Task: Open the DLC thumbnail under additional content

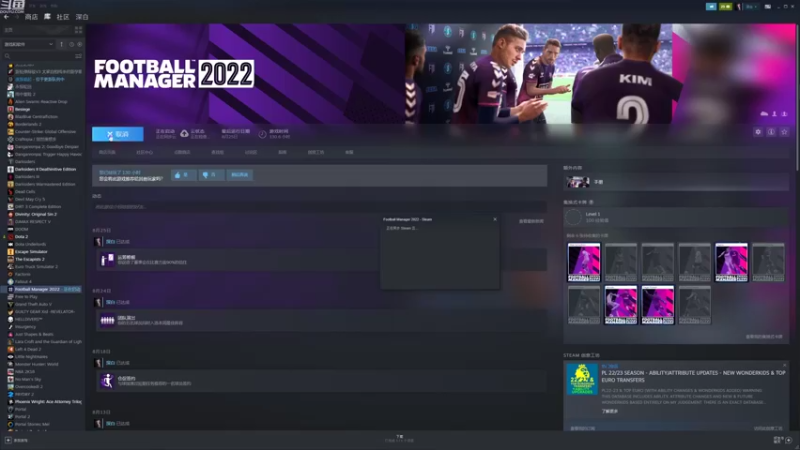Action: [x=578, y=182]
